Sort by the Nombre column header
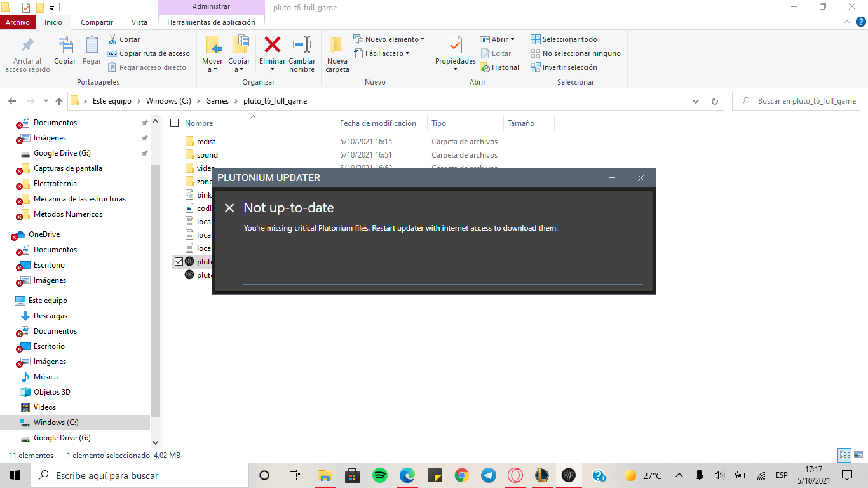 pyautogui.click(x=199, y=123)
